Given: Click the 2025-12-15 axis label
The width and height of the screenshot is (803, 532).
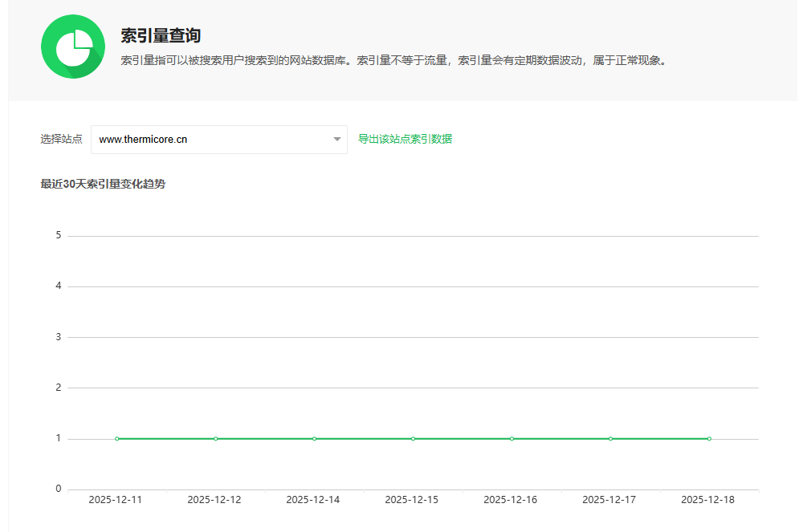Looking at the screenshot, I should pyautogui.click(x=412, y=500).
